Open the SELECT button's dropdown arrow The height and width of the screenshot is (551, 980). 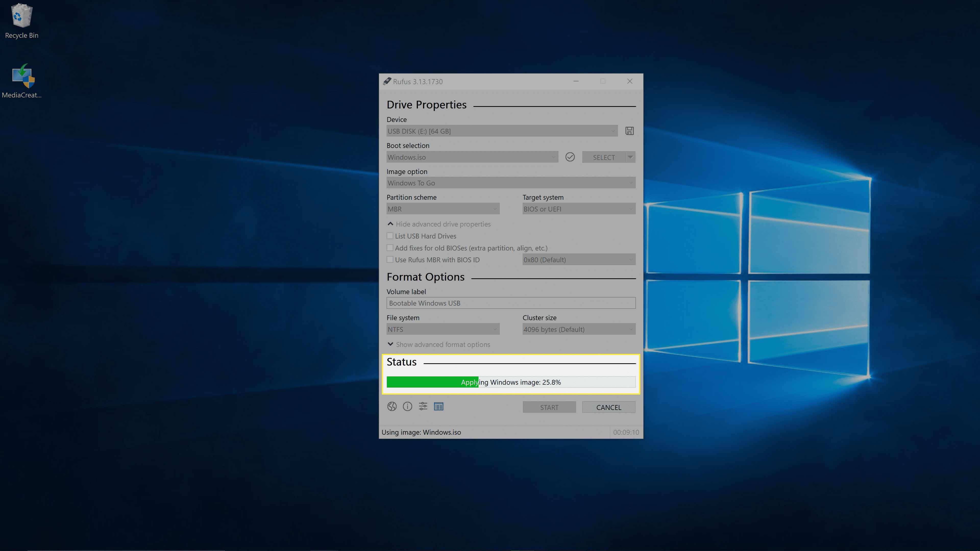pyautogui.click(x=630, y=157)
